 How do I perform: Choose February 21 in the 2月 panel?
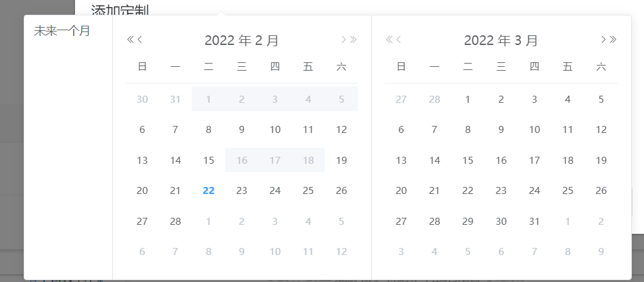point(175,191)
